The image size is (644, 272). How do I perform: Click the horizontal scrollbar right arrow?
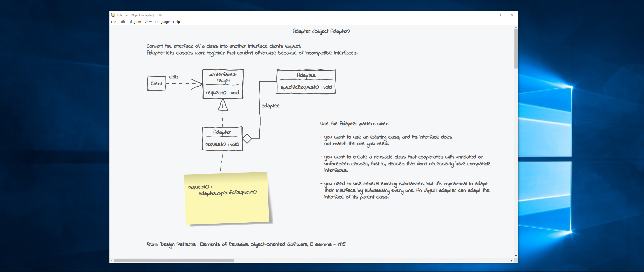click(512, 261)
